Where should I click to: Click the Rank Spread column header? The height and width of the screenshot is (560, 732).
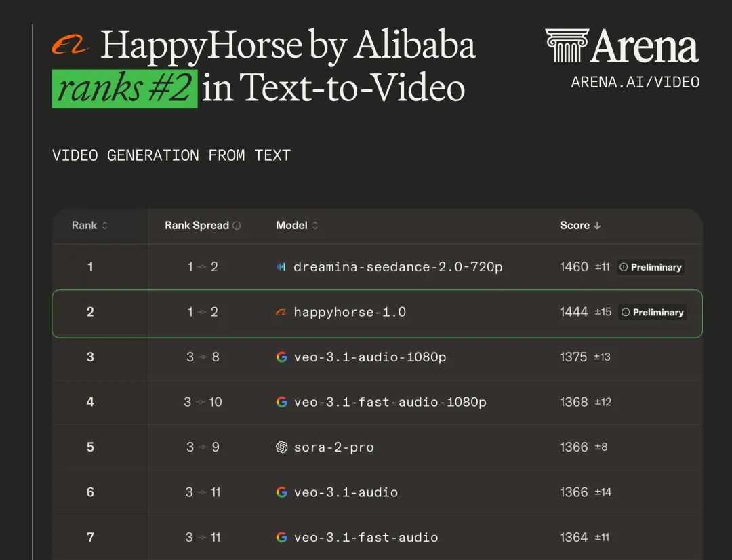[197, 226]
